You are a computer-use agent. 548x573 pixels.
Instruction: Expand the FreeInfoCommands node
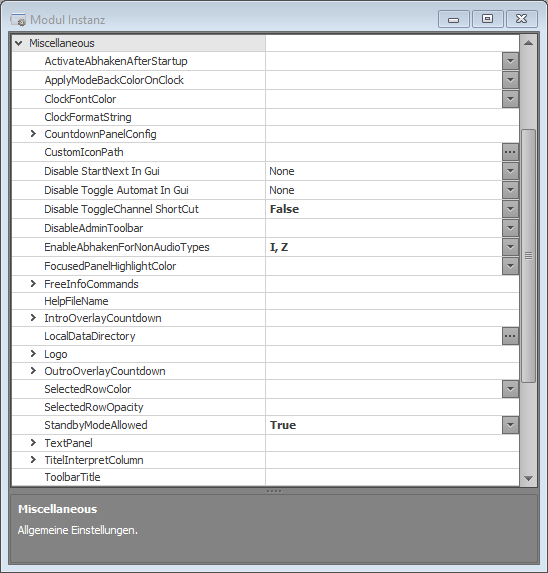33,284
